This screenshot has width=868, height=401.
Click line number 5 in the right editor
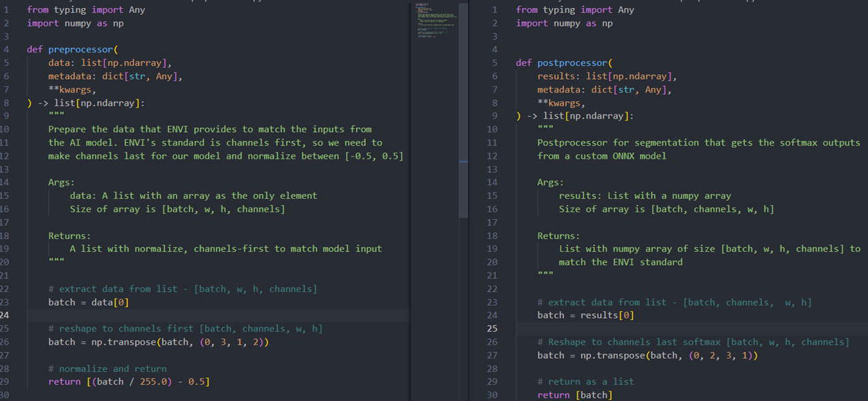[x=495, y=63]
